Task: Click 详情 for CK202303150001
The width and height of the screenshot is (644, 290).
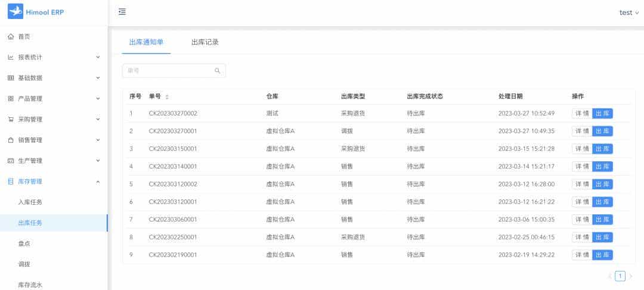Action: 582,149
